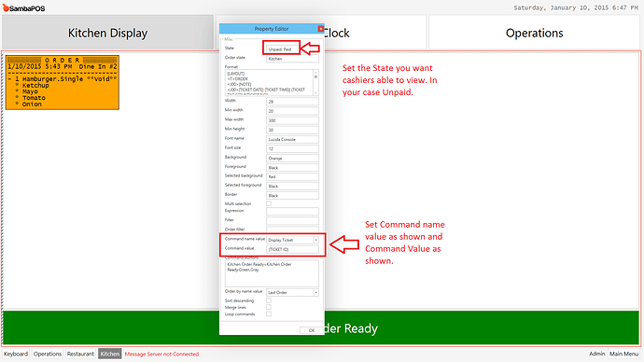Enable the Sort descending checkbox
This screenshot has width=644, height=362.
269,300
